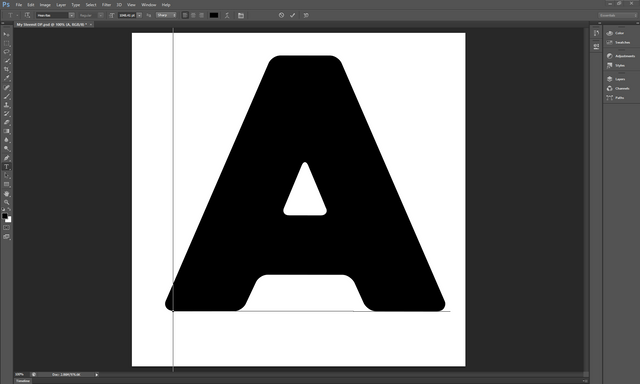
Task: Select the Lasso tool
Action: (6, 52)
